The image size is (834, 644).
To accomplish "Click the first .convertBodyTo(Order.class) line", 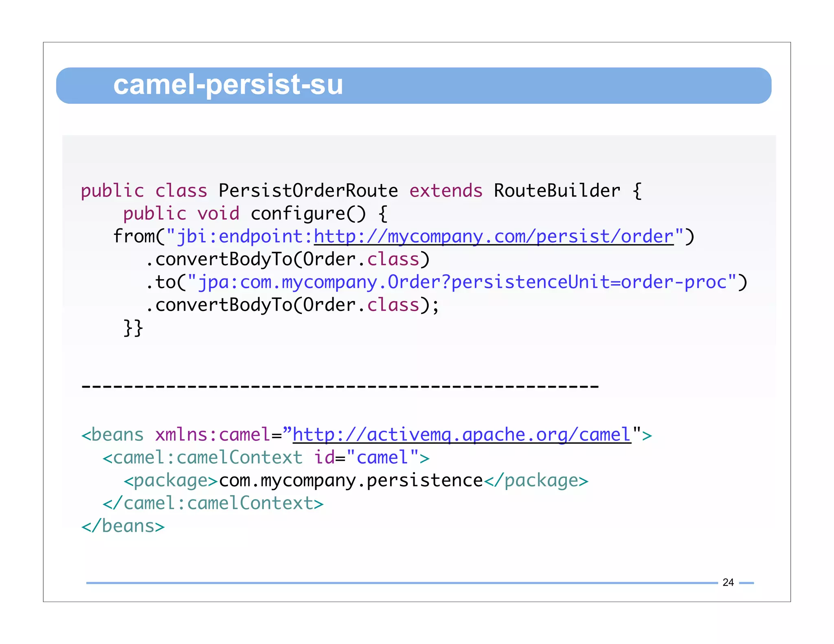I will pos(288,259).
